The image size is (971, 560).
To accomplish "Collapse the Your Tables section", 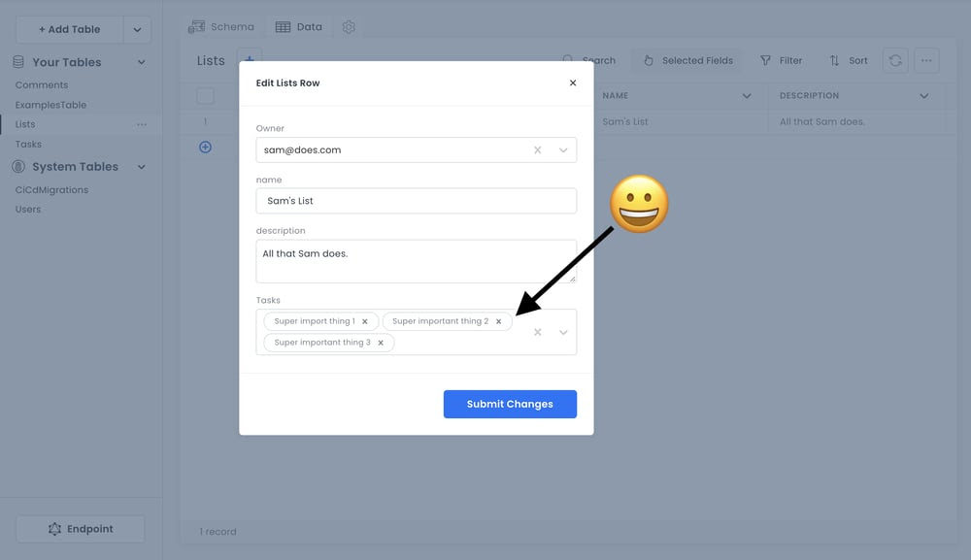I will tap(142, 62).
